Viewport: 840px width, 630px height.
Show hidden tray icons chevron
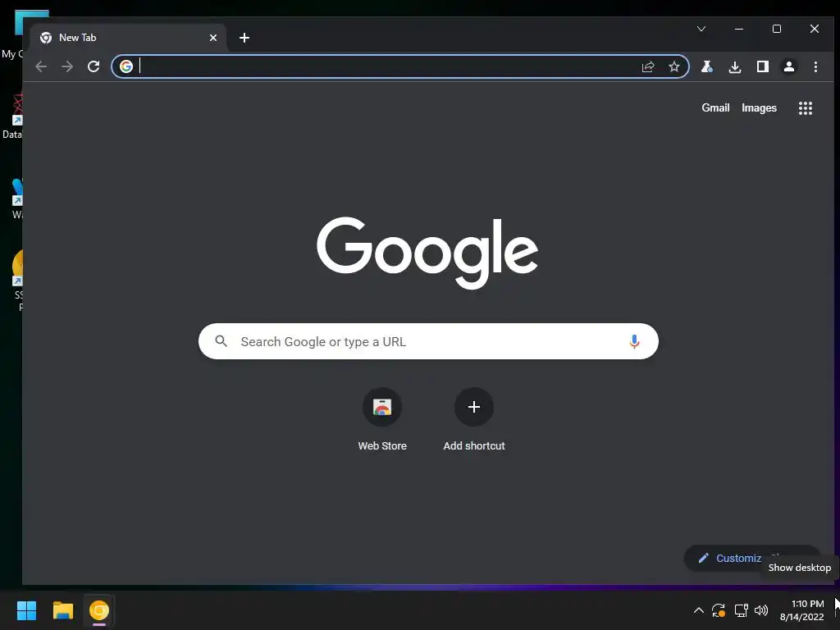(699, 610)
